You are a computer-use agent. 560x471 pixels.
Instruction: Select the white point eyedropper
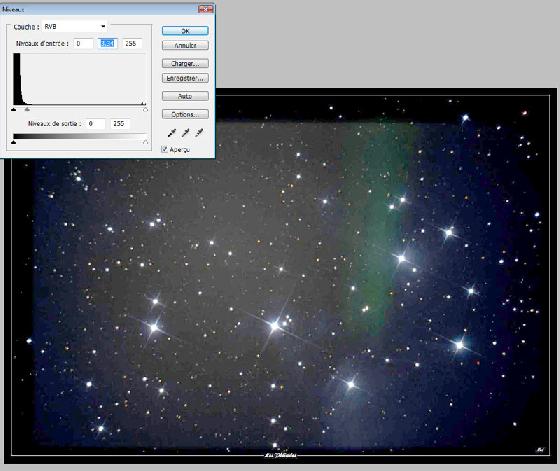coord(199,133)
